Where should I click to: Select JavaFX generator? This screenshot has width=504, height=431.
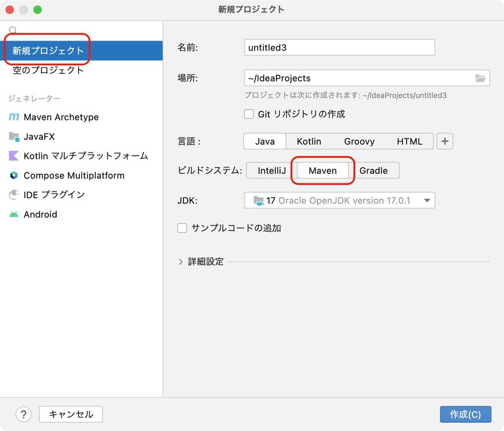point(81,137)
